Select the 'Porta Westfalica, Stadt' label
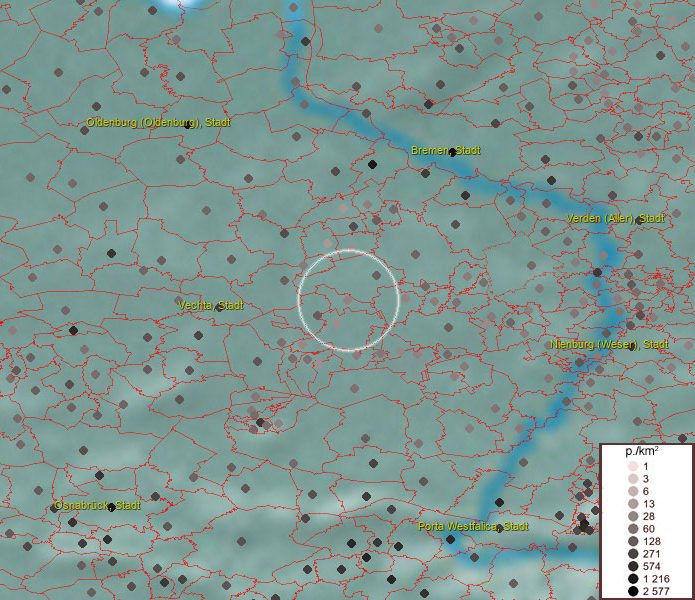Viewport: 695px width, 600px height. (473, 526)
